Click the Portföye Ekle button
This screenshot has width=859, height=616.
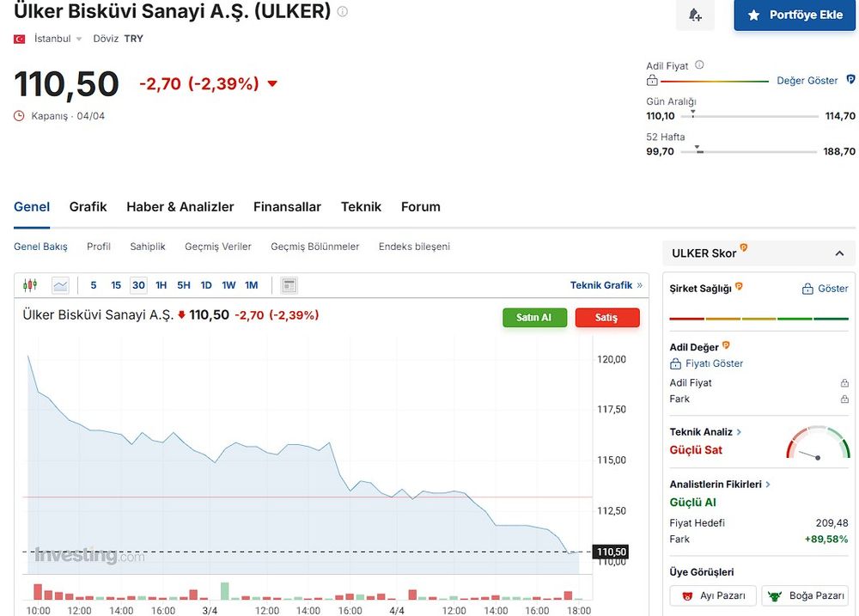pos(795,15)
